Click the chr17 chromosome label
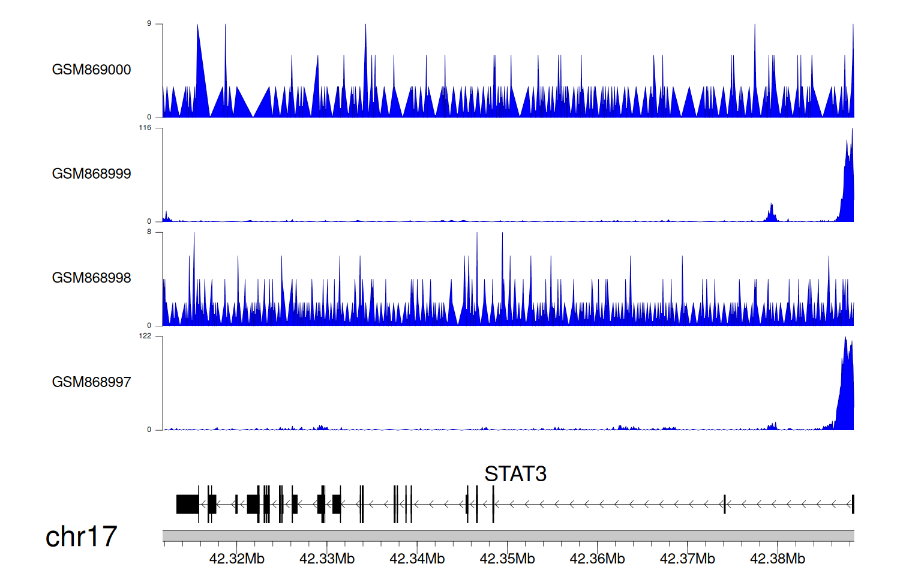Image resolution: width=900 pixels, height=588 pixels. (x=81, y=536)
